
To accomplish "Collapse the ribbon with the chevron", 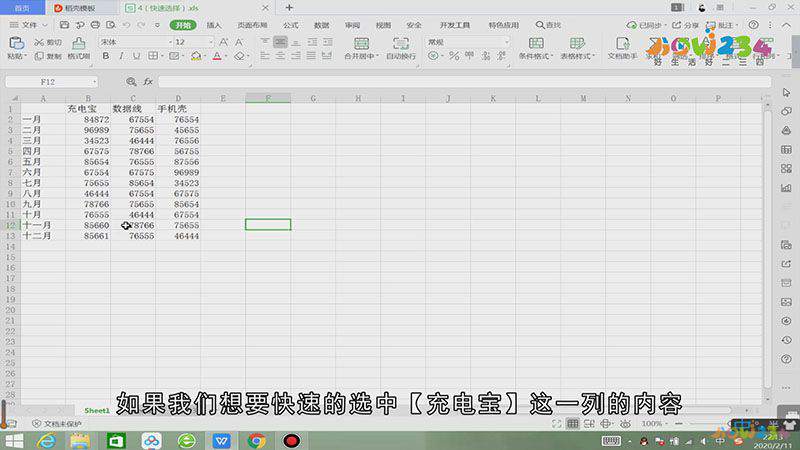I will pyautogui.click(x=786, y=24).
